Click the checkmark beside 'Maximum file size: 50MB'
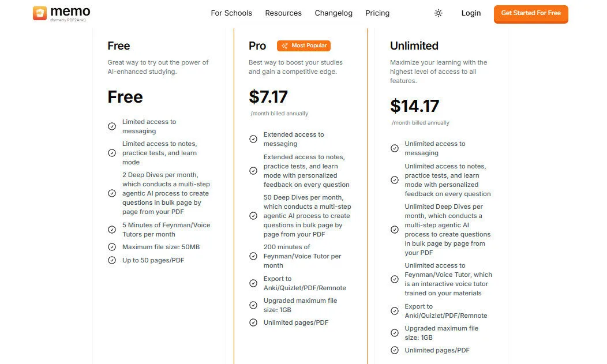 [x=112, y=246]
